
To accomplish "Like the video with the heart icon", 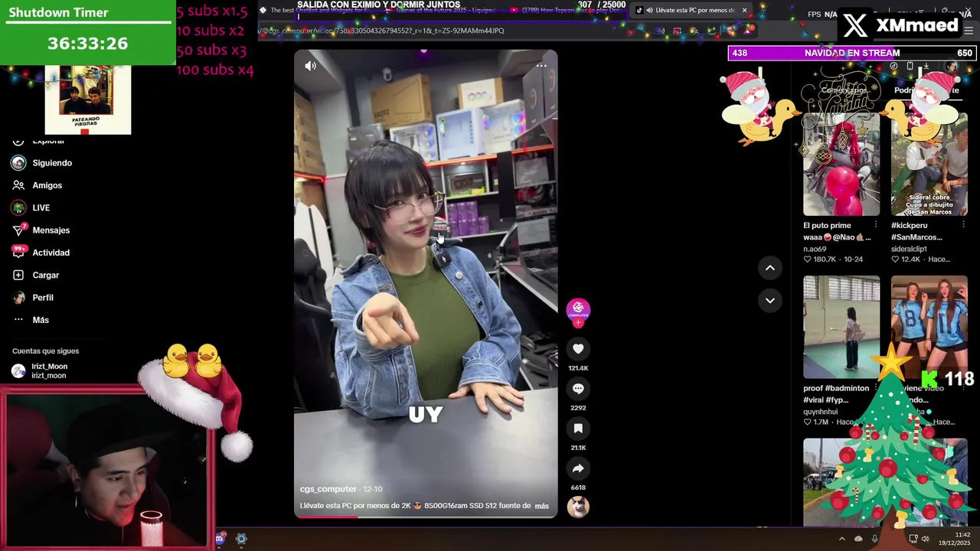I will click(x=578, y=349).
